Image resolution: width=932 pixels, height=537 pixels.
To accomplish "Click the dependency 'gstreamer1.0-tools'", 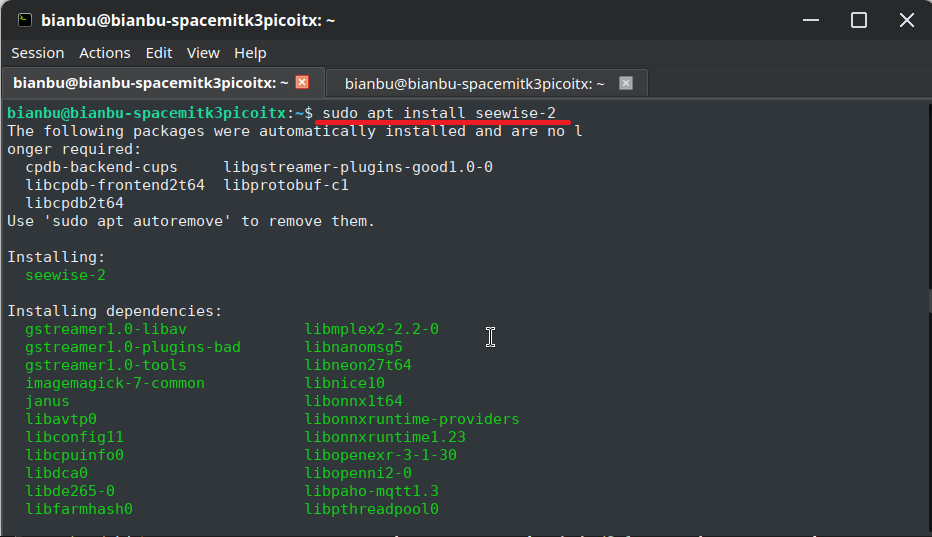I will pos(106,365).
